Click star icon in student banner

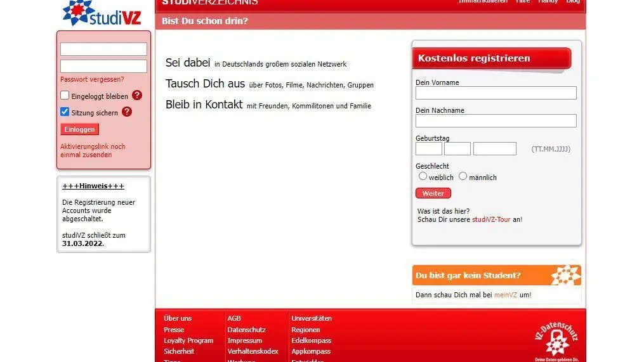[565, 275]
